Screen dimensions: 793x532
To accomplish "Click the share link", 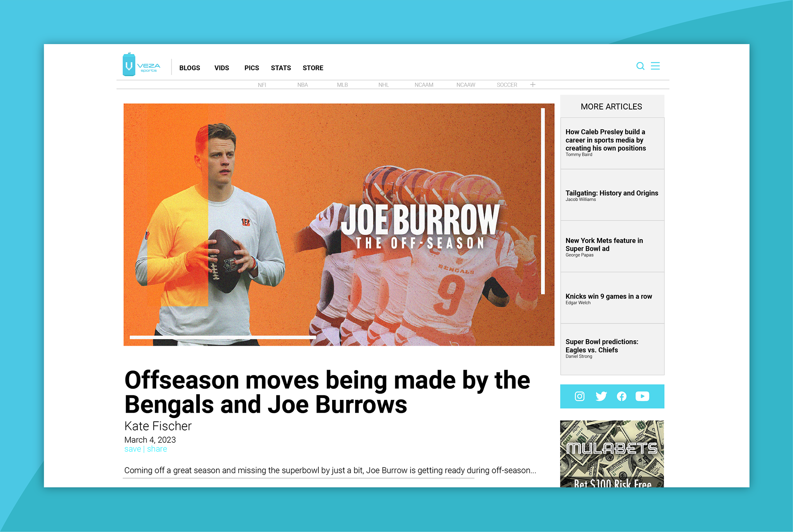I will click(x=157, y=449).
